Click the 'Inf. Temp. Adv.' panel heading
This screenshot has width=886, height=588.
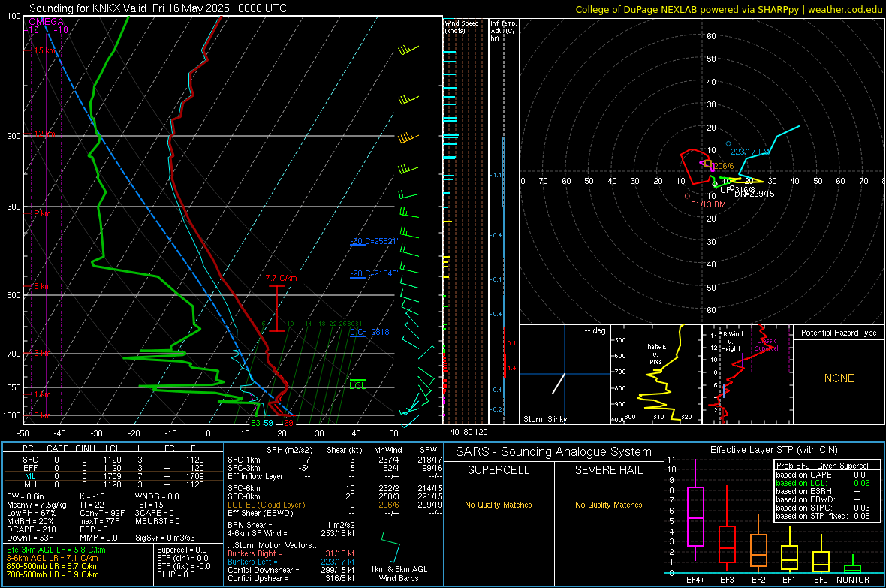point(503,31)
